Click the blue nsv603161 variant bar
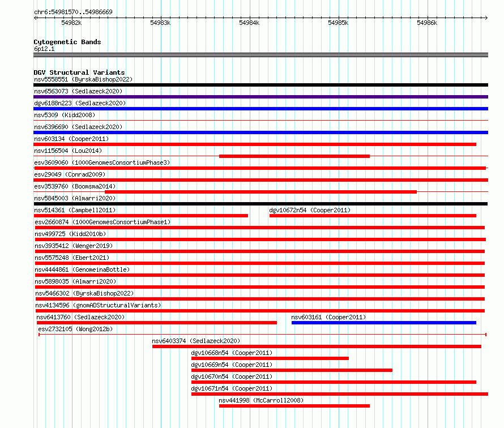 (384, 323)
